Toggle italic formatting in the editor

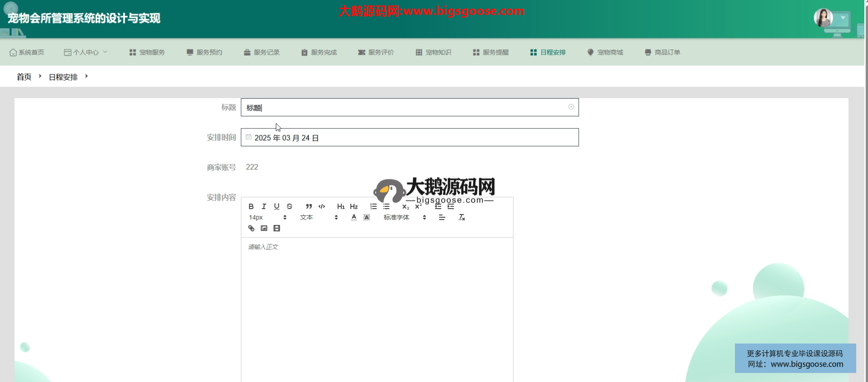264,206
